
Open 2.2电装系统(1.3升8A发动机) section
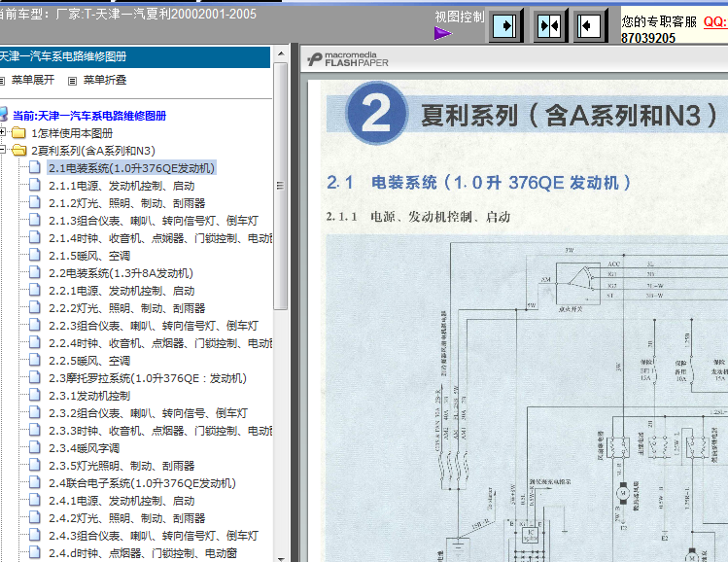[x=121, y=273]
